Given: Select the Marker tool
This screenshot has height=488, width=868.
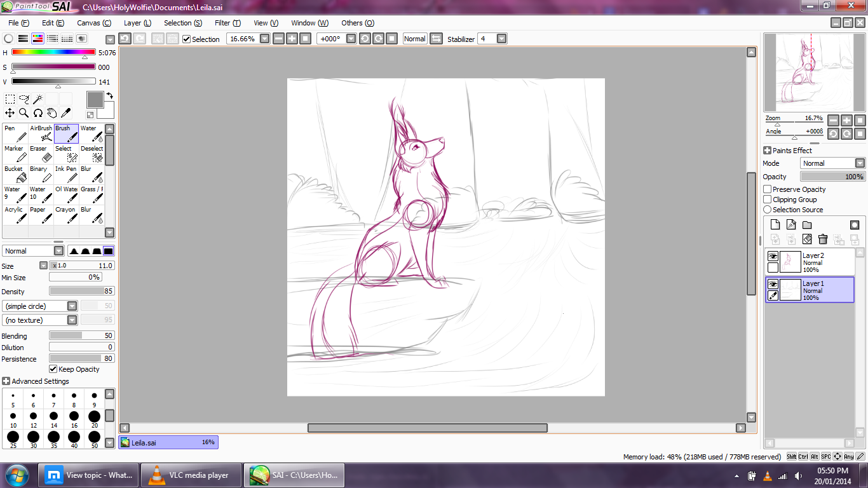Looking at the screenshot, I should [x=15, y=154].
